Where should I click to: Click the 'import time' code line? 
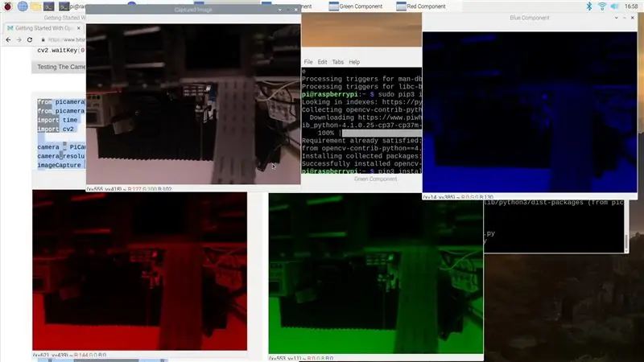[x=57, y=120]
